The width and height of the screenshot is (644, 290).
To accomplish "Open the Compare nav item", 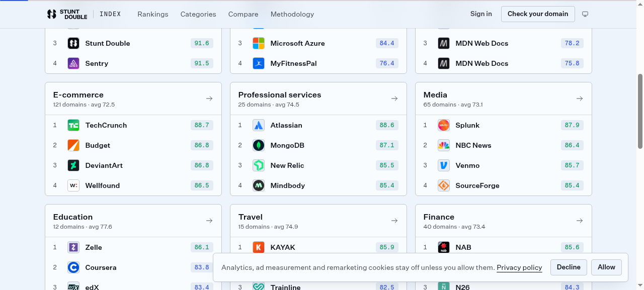I will (x=243, y=14).
